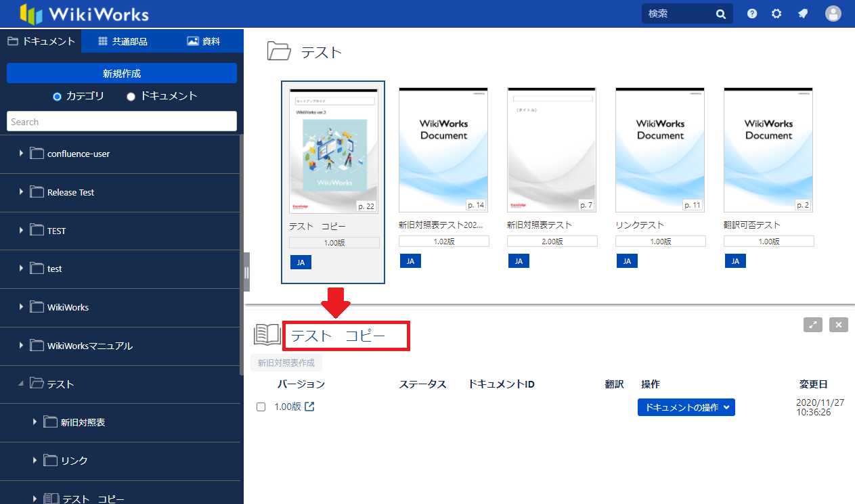Expand the 新旧対照表 subfolder arrow
This screenshot has height=504, width=855.
point(35,422)
